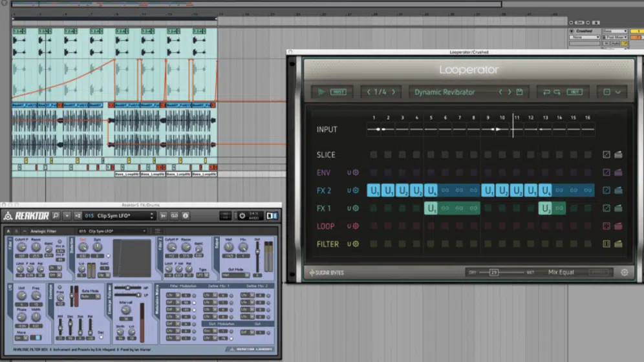Open the Gate Mode Auto dropdown
The height and width of the screenshot is (362, 644).
click(91, 296)
